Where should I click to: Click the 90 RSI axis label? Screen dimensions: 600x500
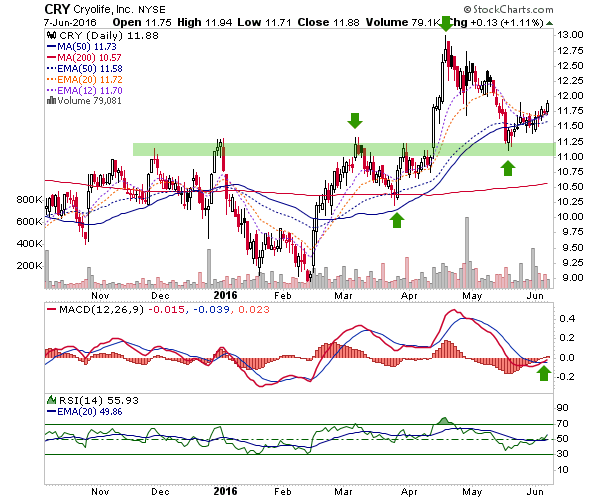pos(562,407)
